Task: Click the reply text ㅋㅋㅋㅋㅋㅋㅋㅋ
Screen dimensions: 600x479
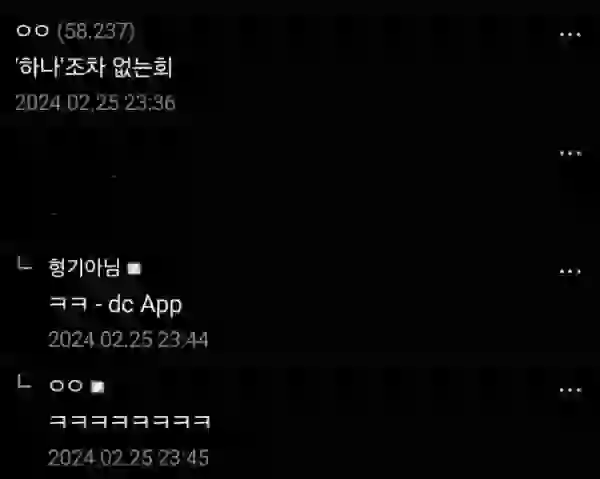Action: [x=130, y=421]
